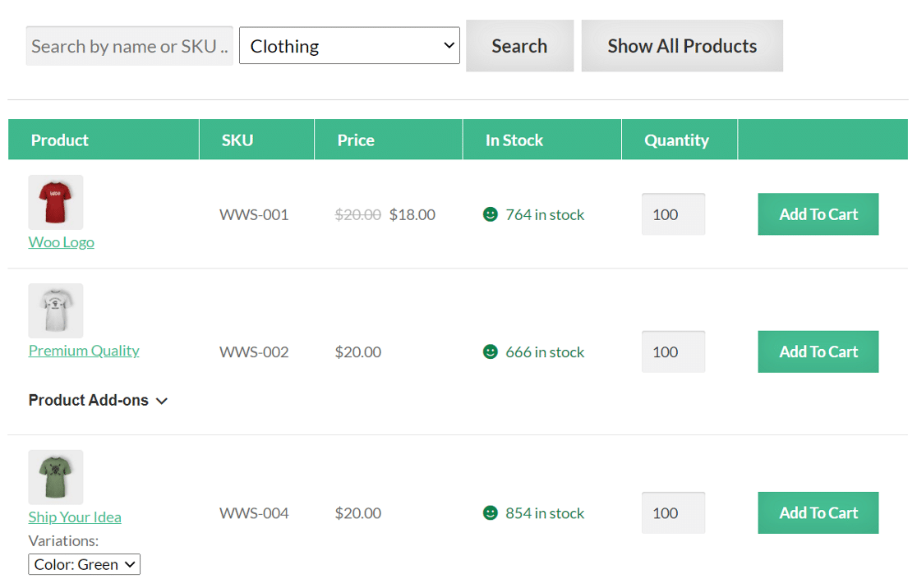Open the Clothing category dropdown

(x=348, y=45)
